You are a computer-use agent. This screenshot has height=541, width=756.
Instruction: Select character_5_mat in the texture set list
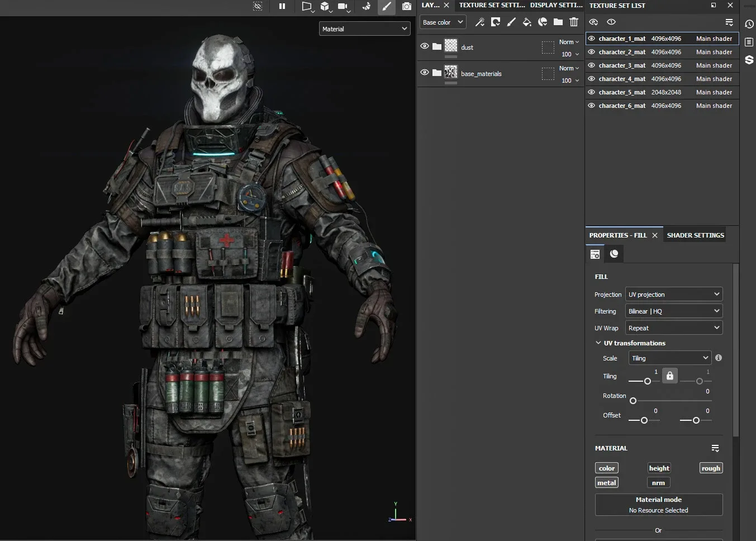pos(622,92)
